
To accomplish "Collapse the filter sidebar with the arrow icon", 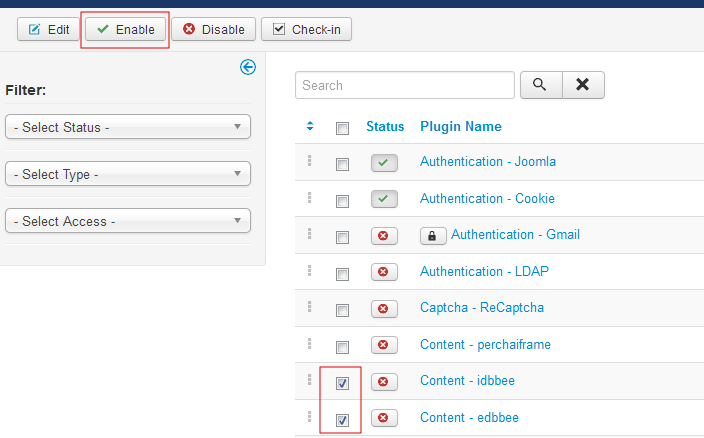I will pos(248,67).
